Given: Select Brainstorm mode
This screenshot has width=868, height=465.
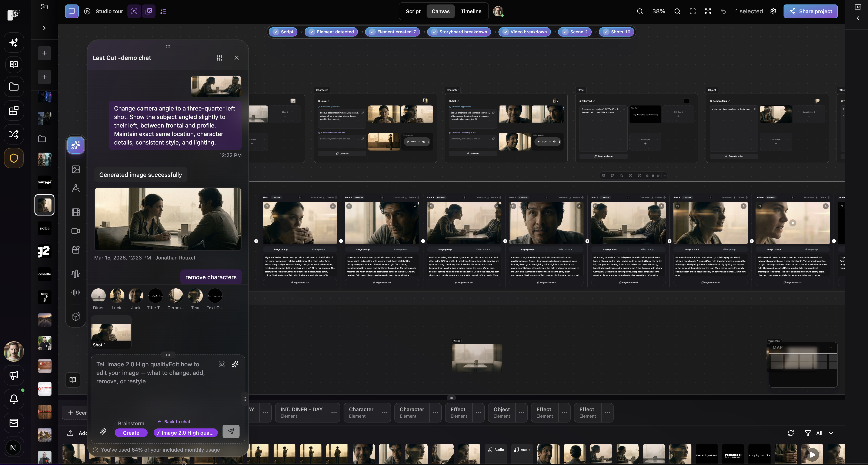Looking at the screenshot, I should 131,423.
